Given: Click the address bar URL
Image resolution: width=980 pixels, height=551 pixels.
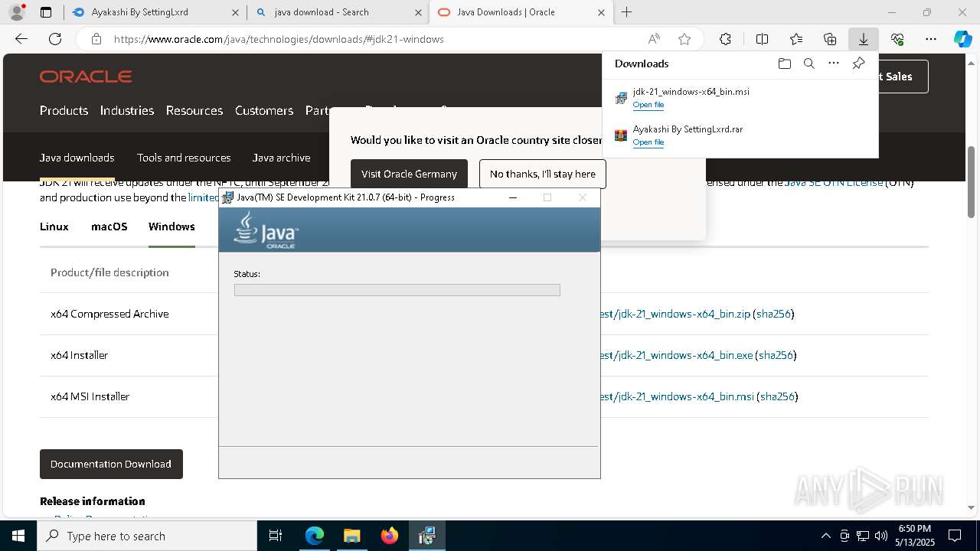Looking at the screenshot, I should 279,39.
